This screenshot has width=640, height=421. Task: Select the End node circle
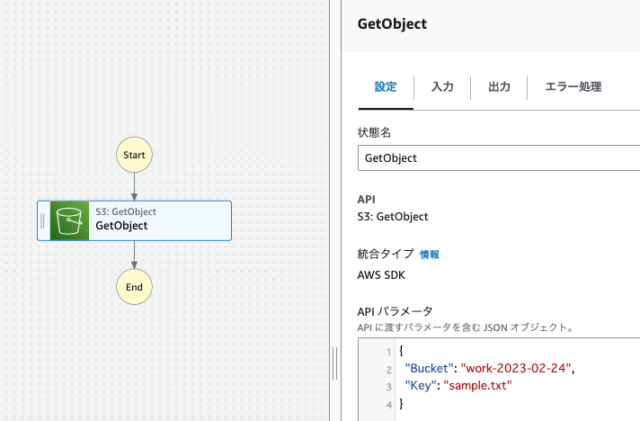coord(134,287)
